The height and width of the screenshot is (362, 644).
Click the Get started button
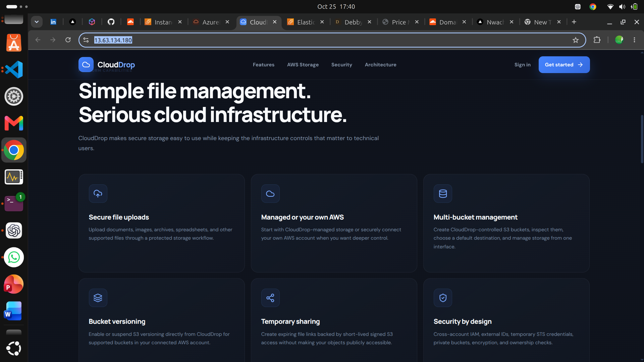[564, 65]
